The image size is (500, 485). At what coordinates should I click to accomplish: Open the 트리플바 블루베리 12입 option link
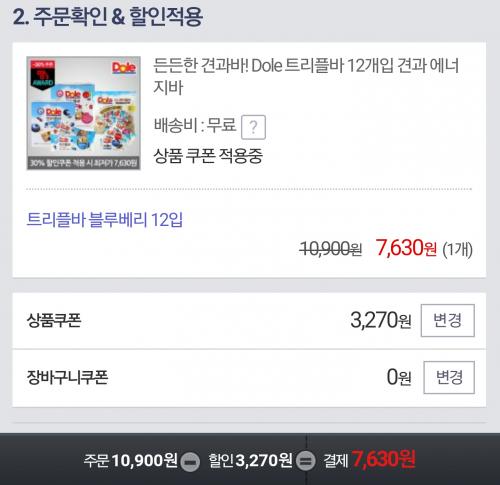click(105, 220)
